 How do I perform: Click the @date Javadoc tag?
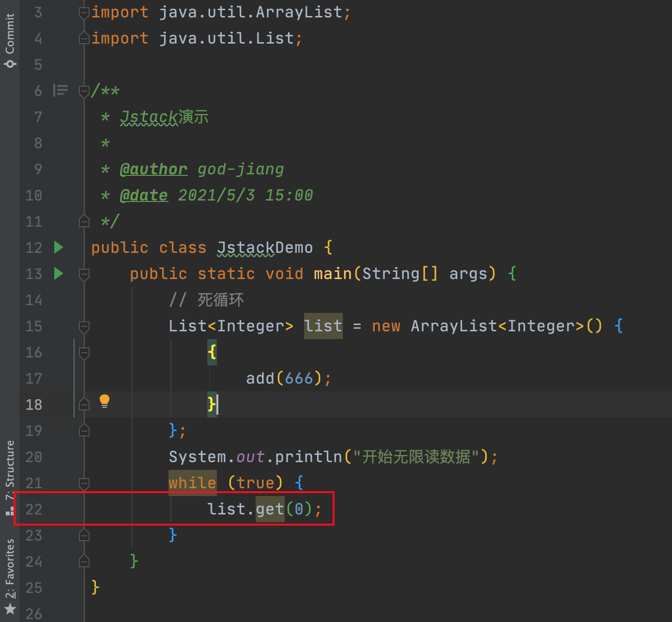coord(144,195)
